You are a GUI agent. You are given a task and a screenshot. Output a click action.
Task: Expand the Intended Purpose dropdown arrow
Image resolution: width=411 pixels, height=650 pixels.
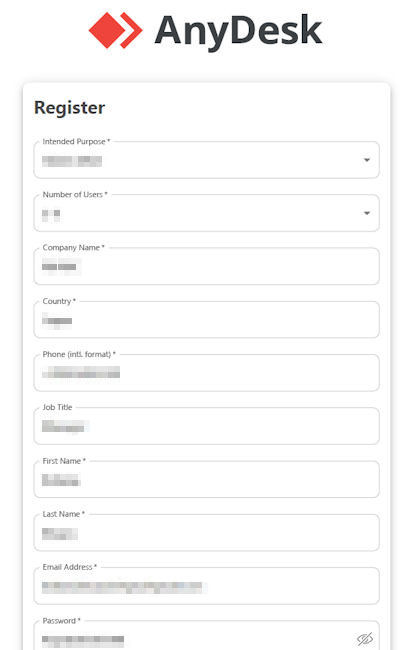click(x=367, y=160)
